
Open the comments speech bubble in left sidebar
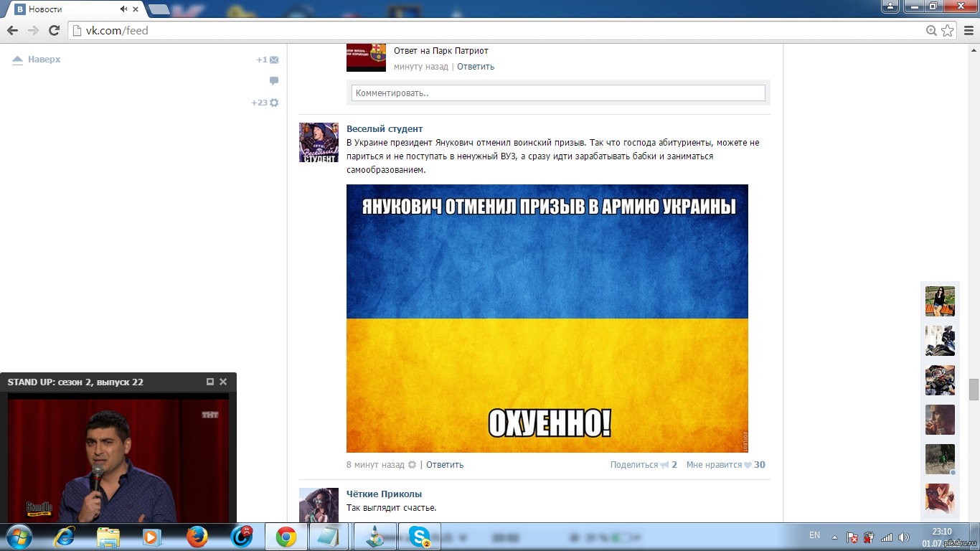coord(274,81)
